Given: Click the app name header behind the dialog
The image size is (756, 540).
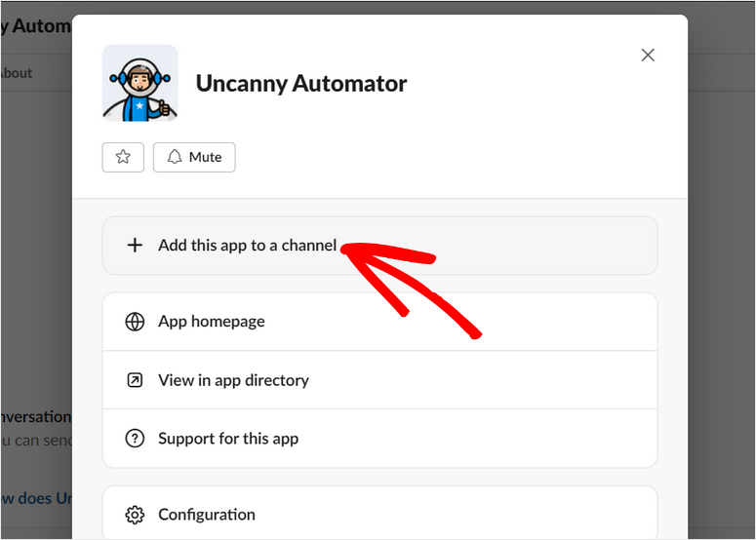Looking at the screenshot, I should [x=35, y=26].
